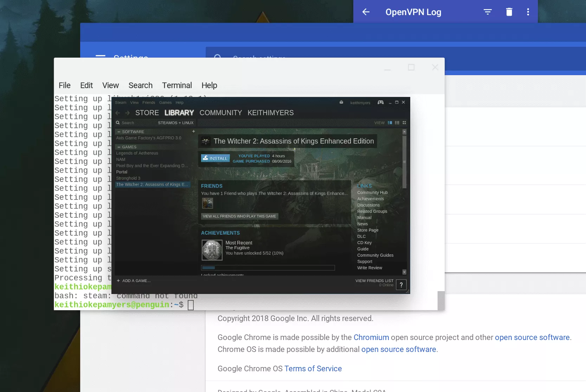Click Steam back navigation arrow
The image size is (586, 392).
[x=118, y=113]
